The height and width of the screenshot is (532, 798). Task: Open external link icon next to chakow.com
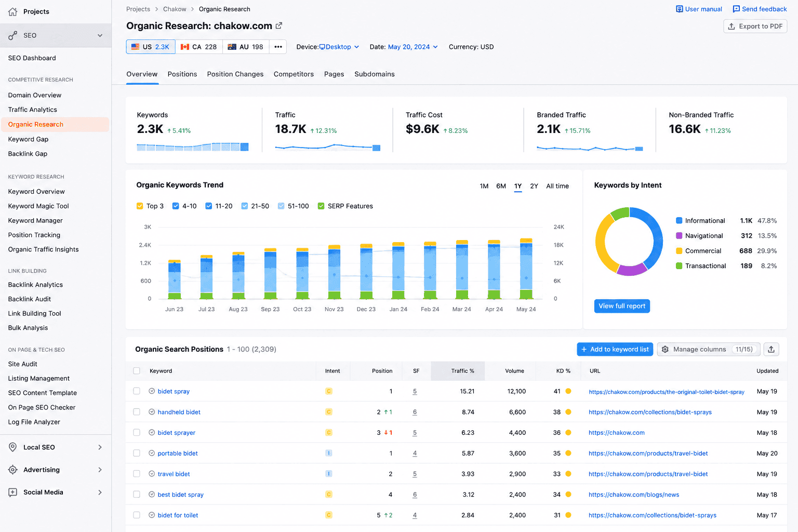[279, 25]
